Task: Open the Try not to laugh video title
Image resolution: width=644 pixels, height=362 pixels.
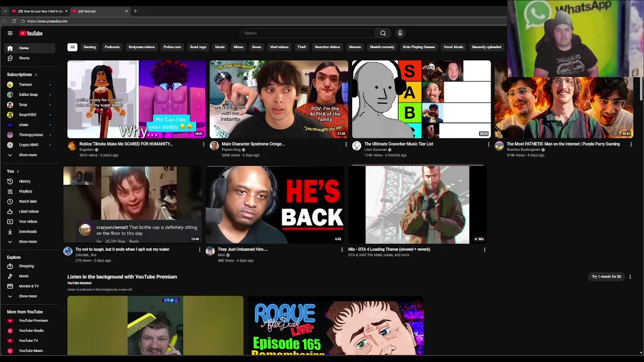Action: [122, 249]
